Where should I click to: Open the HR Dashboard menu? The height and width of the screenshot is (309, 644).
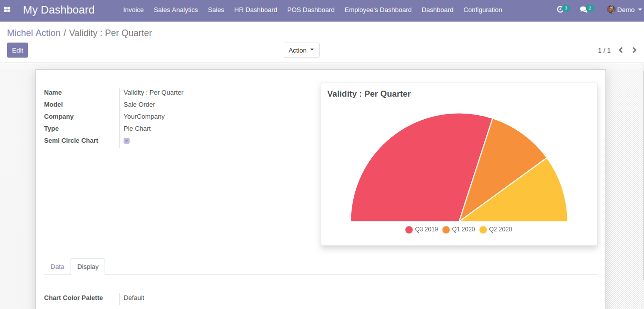pyautogui.click(x=255, y=10)
